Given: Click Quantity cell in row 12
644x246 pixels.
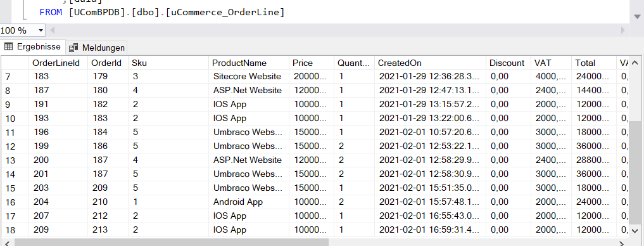Looking at the screenshot, I should [x=354, y=146].
